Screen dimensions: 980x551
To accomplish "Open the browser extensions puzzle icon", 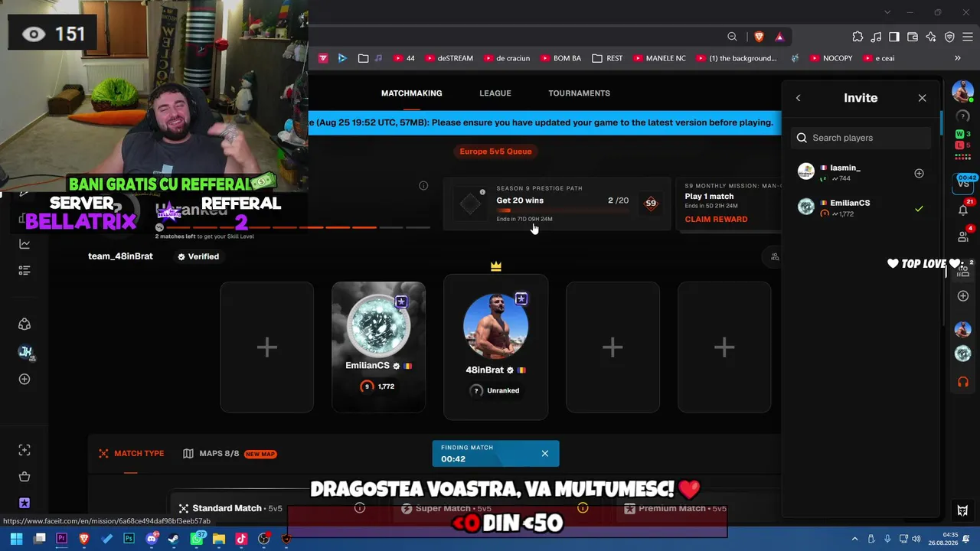I will tap(857, 37).
